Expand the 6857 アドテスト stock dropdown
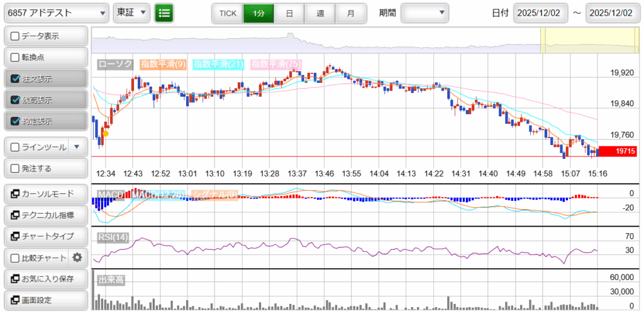The width and height of the screenshot is (644, 314). [57, 13]
